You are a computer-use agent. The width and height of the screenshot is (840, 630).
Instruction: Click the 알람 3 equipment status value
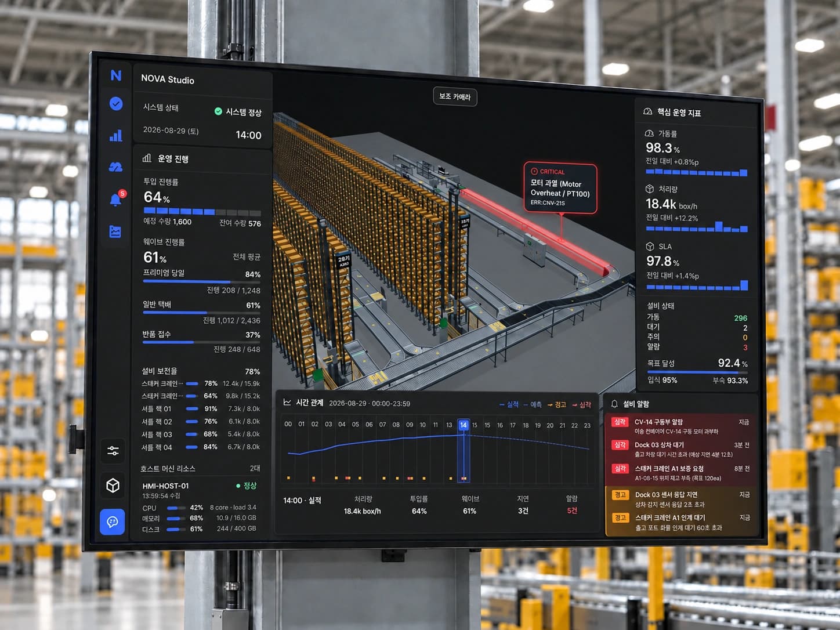point(745,347)
